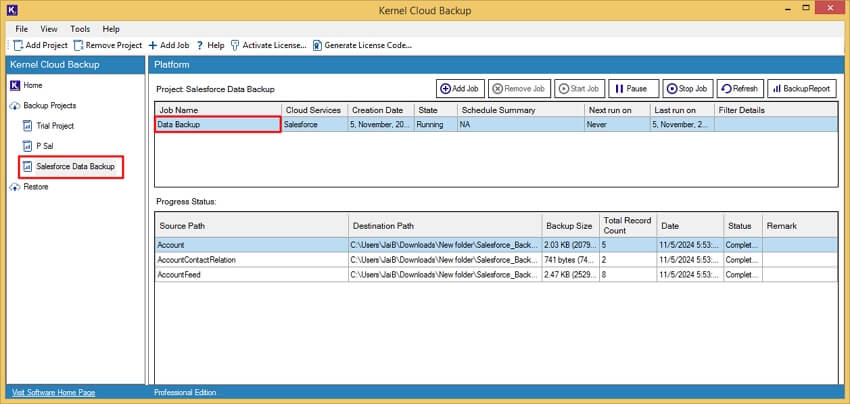Click Remove Project in the toolbar
Image resolution: width=850 pixels, height=404 pixels.
click(108, 46)
